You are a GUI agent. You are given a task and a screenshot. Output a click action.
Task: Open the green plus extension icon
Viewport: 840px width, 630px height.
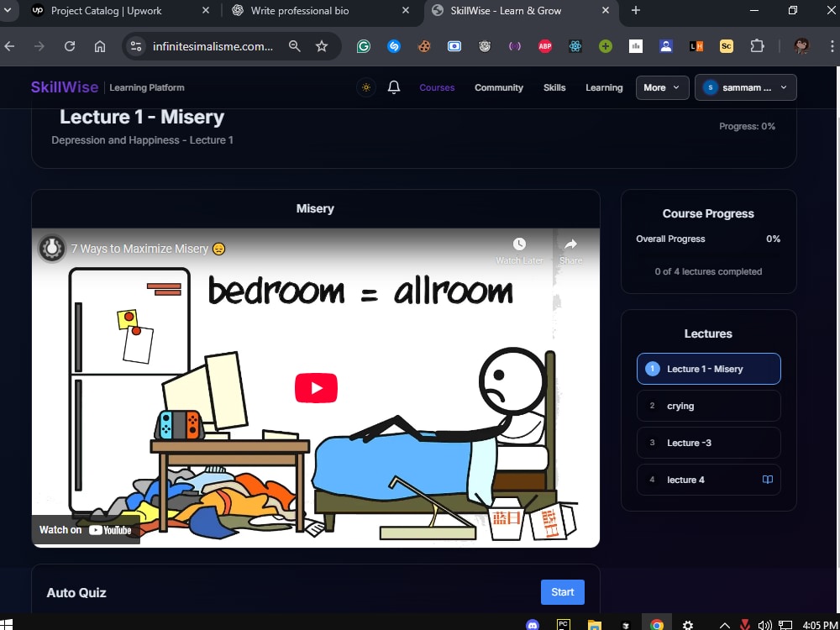606,46
